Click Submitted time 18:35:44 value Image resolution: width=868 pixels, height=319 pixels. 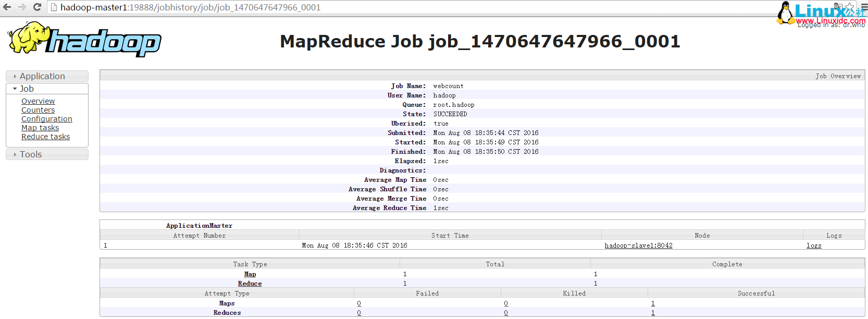pos(486,133)
